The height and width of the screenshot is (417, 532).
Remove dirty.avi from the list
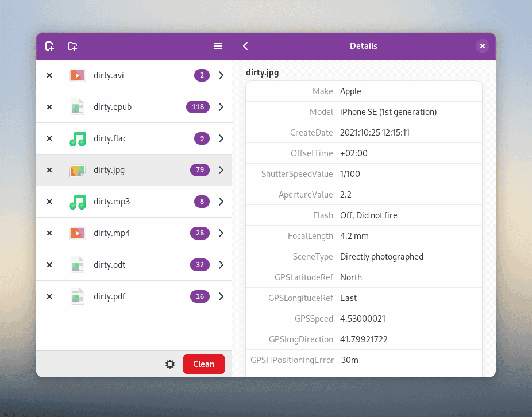click(49, 75)
